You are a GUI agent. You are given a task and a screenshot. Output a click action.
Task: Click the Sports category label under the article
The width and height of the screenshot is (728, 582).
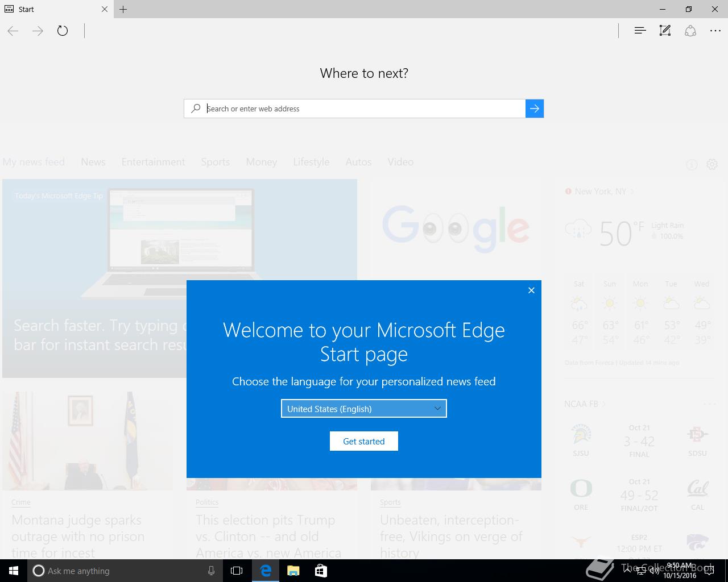(390, 502)
